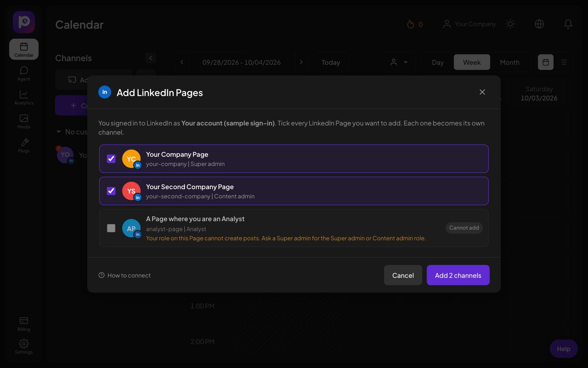Click the 1:00 PM time label
The width and height of the screenshot is (588, 368).
coord(202,306)
